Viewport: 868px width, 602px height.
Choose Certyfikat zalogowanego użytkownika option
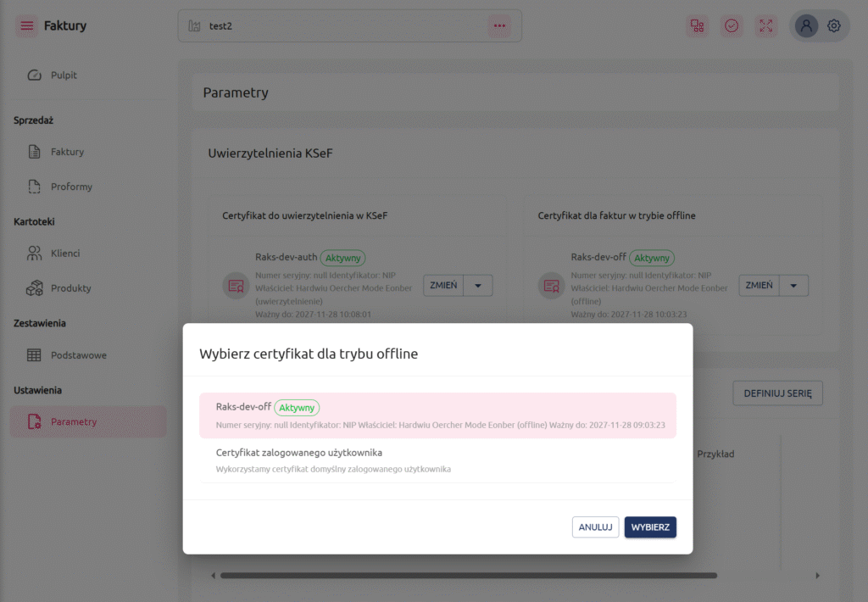coord(437,460)
